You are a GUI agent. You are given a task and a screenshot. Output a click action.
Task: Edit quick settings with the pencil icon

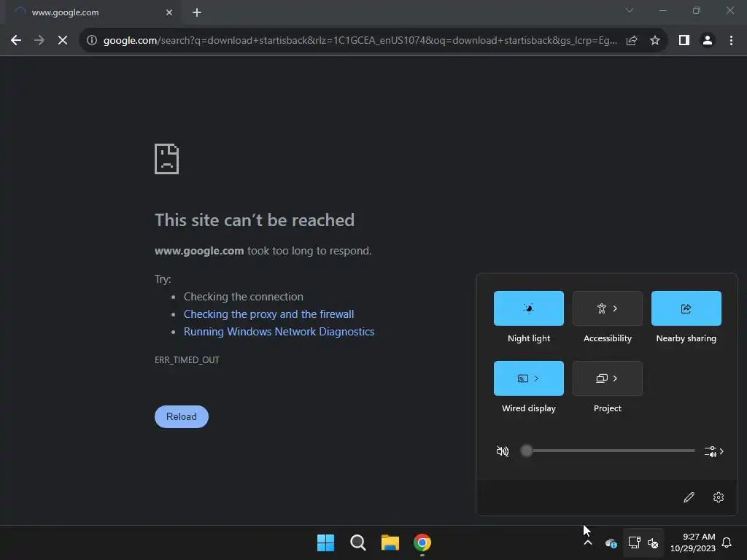(x=689, y=497)
